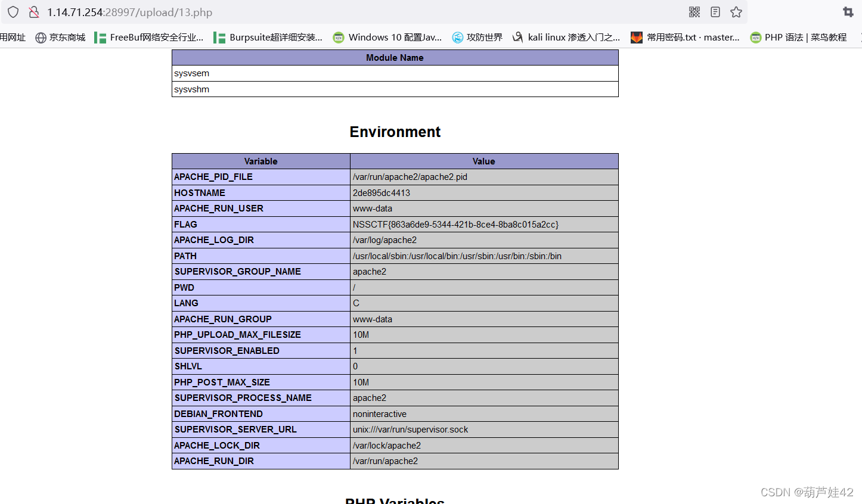Click the APACHE_RUN_DIR variable cell
Viewport: 862px width, 504px height.
[261, 461]
